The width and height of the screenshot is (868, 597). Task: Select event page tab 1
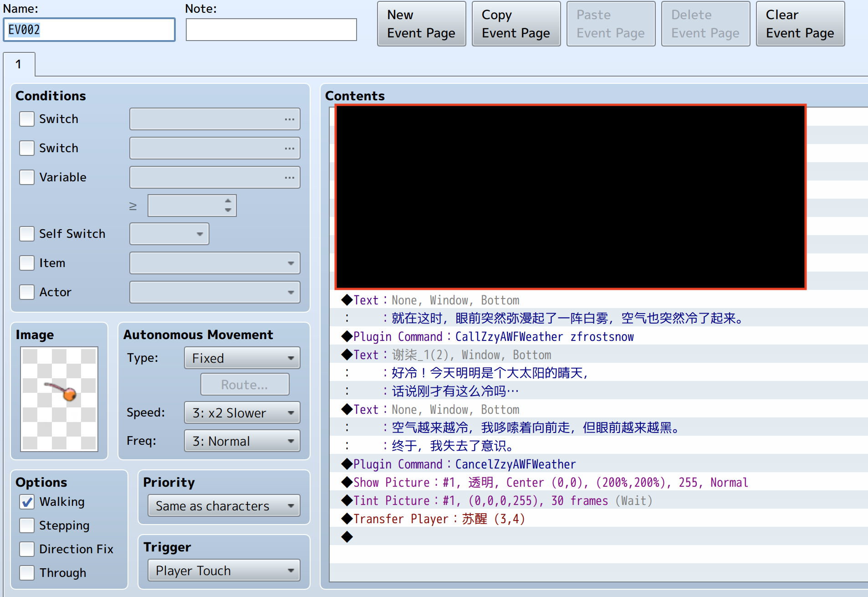pos(19,64)
